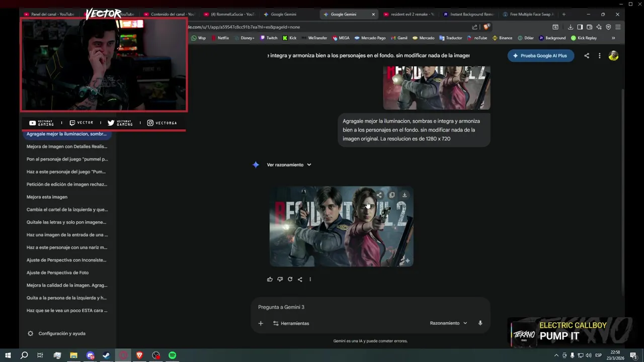Open the Twitch bookmark
644x362 pixels.
(269, 38)
